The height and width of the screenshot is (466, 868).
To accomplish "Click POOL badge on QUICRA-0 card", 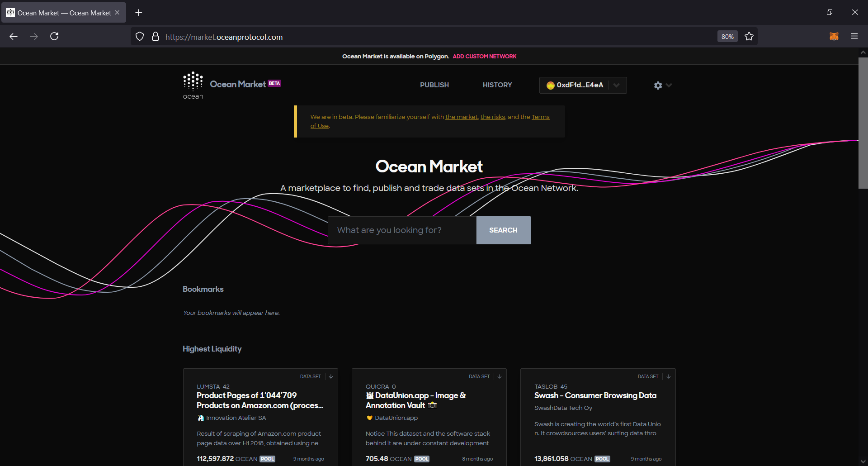I will pyautogui.click(x=422, y=459).
